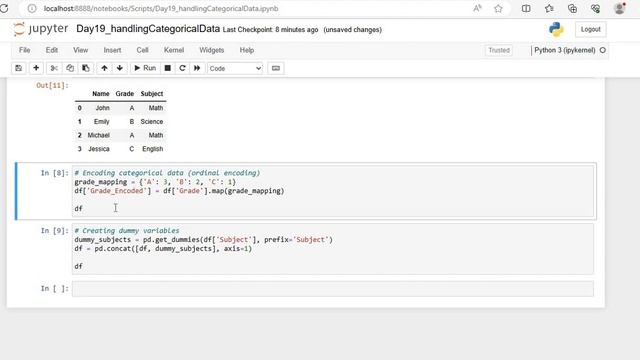Click the Michael cell in output table
The image size is (640, 360).
(98, 135)
